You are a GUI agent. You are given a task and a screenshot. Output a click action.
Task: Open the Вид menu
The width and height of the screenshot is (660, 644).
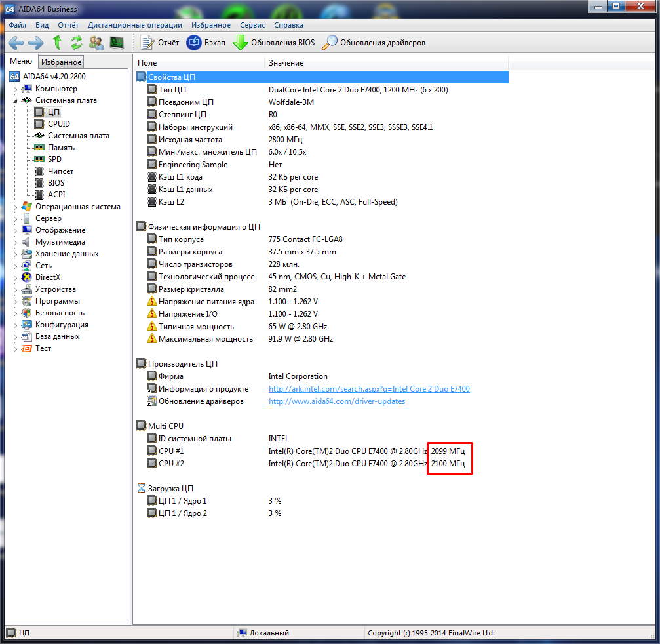click(x=42, y=25)
